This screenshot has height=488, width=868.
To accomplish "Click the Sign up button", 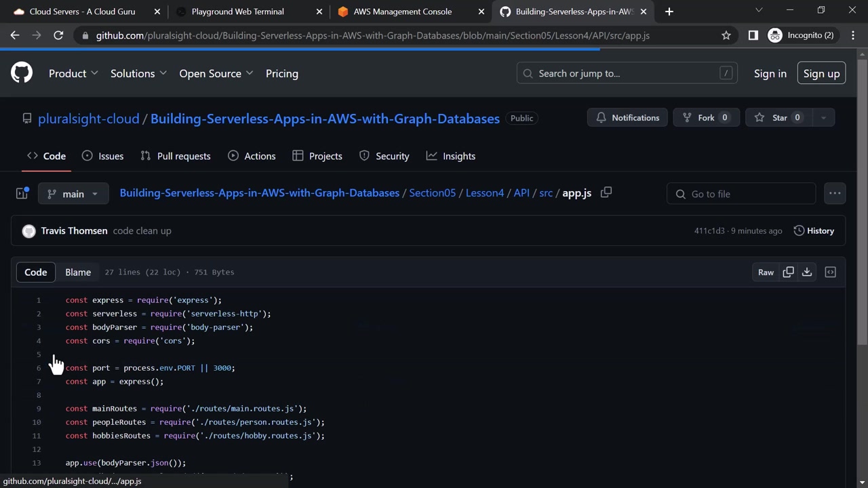I will [821, 73].
